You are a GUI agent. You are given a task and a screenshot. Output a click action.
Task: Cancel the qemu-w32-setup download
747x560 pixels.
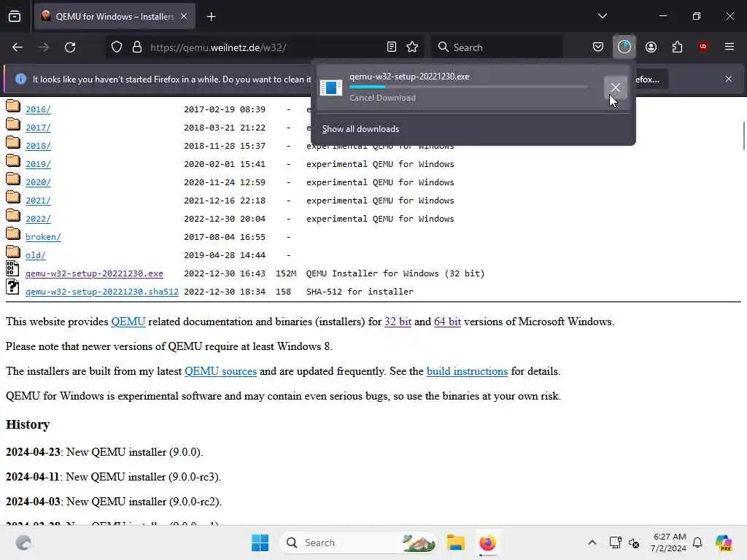(615, 87)
